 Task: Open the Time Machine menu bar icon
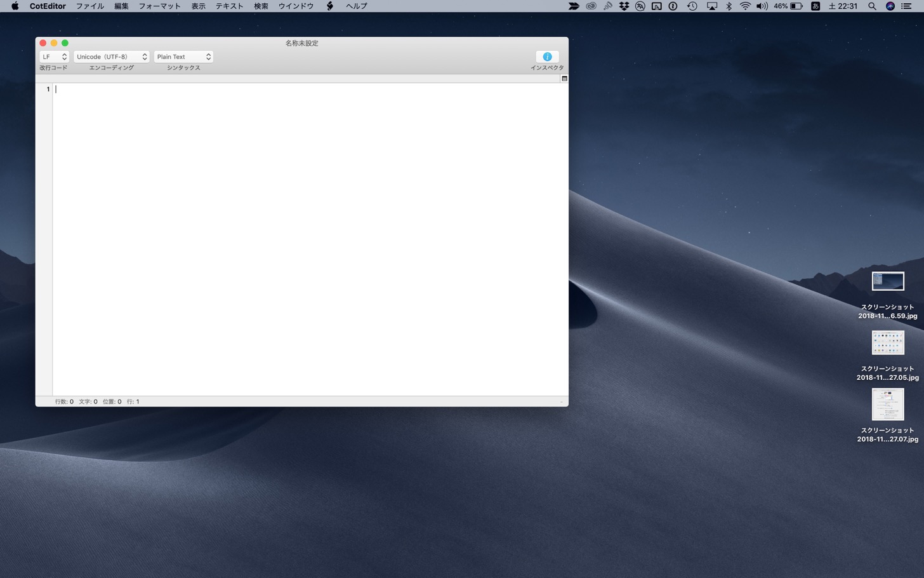[692, 6]
